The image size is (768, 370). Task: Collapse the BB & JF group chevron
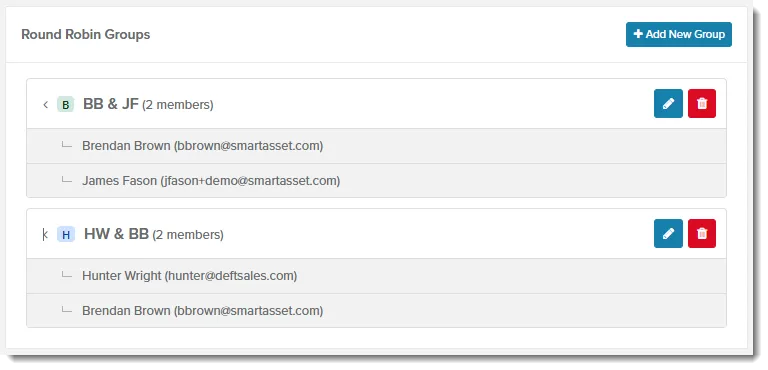coord(46,104)
